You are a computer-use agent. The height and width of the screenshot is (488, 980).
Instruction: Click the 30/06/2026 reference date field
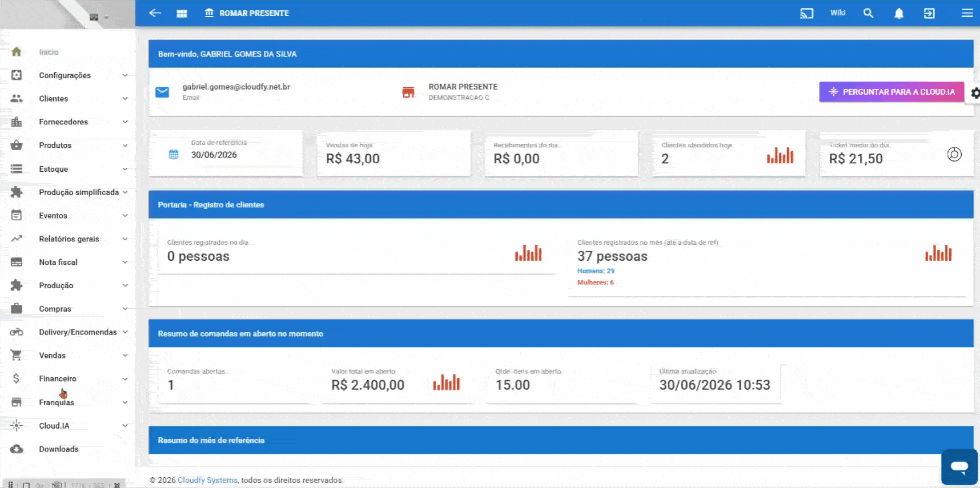tap(214, 155)
